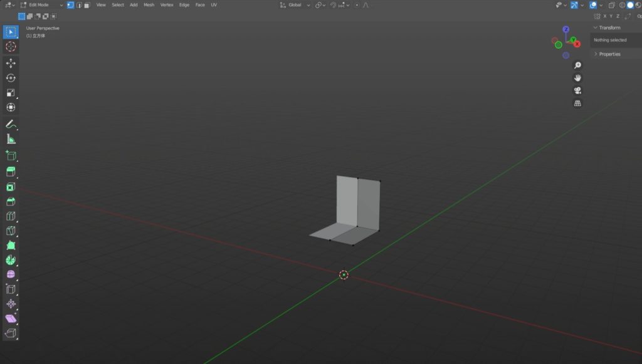The image size is (642, 364).
Task: Open the Global transform orientation dropdown
Action: (x=294, y=5)
